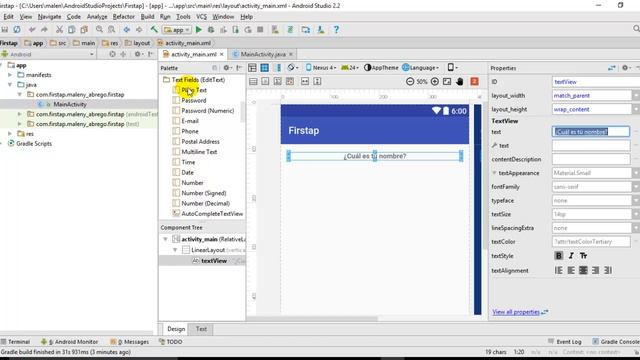Image resolution: width=640 pixels, height=360 pixels.
Task: Open the Language dropdown
Action: [x=420, y=68]
